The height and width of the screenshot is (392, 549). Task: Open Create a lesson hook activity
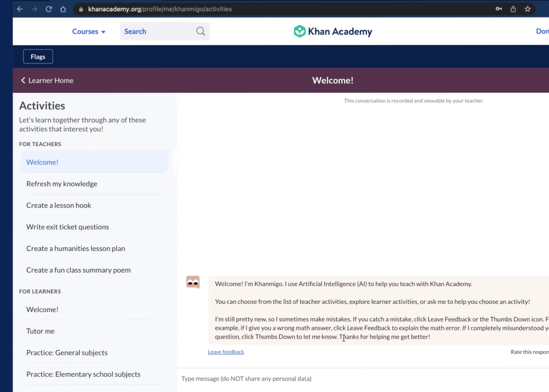click(x=94, y=205)
